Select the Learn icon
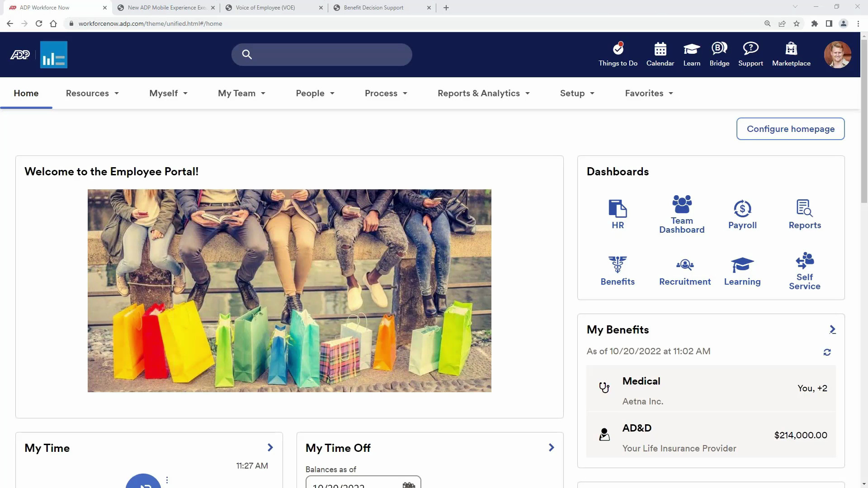 (691, 54)
